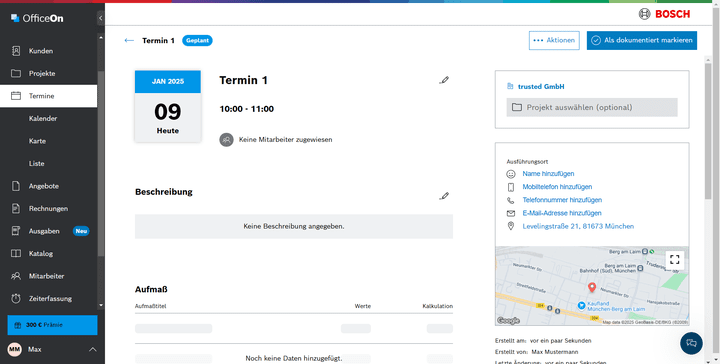Go back using the left arrow

129,40
